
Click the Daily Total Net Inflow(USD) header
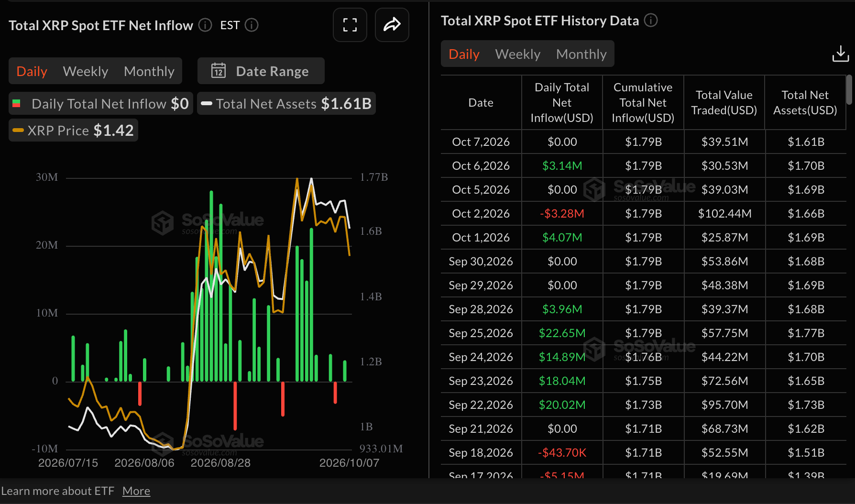562,102
